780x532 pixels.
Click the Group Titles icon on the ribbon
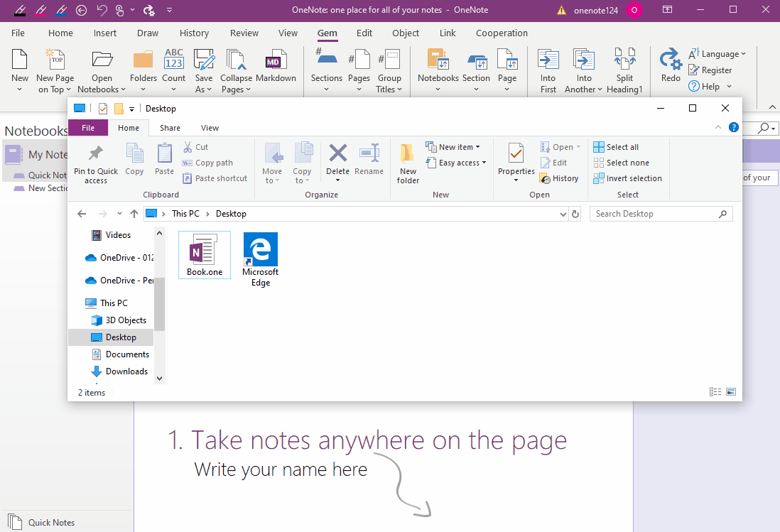coord(389,67)
